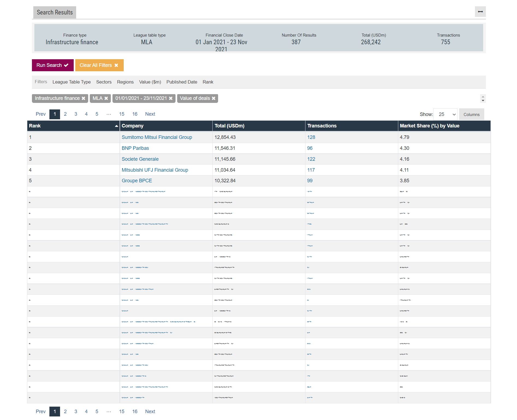Go to page 15 in bottom pagination

click(x=122, y=412)
